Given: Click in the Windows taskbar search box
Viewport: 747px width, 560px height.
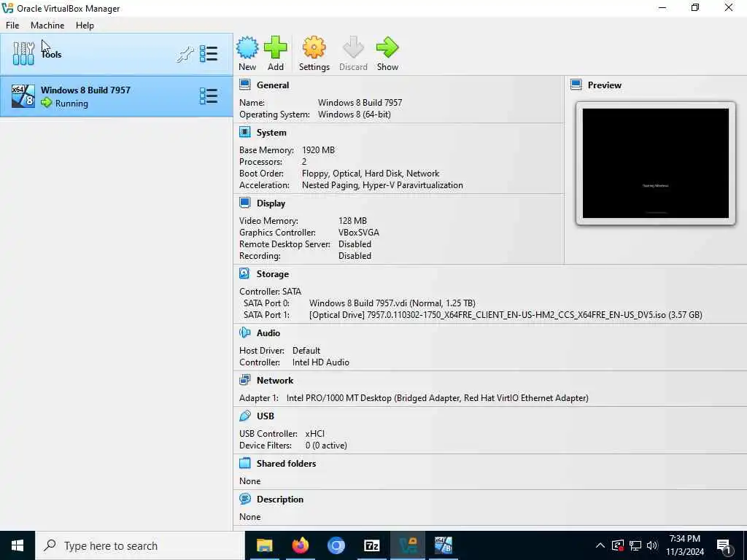Looking at the screenshot, I should pyautogui.click(x=139, y=545).
